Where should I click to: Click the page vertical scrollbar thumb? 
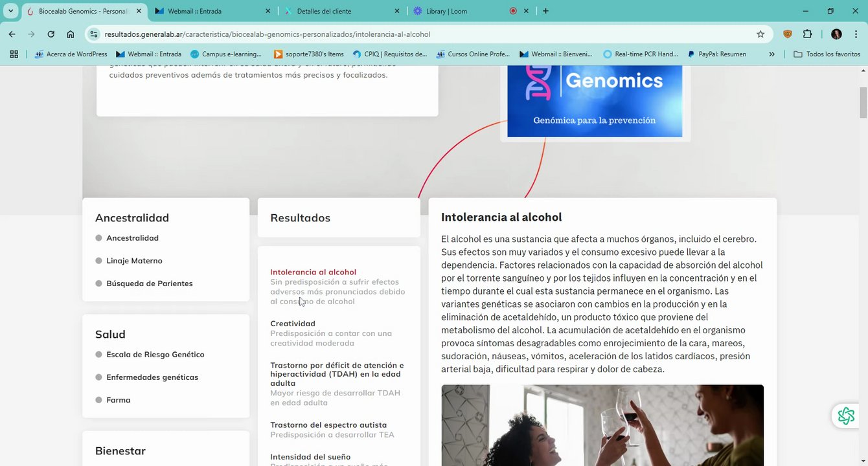(863, 103)
